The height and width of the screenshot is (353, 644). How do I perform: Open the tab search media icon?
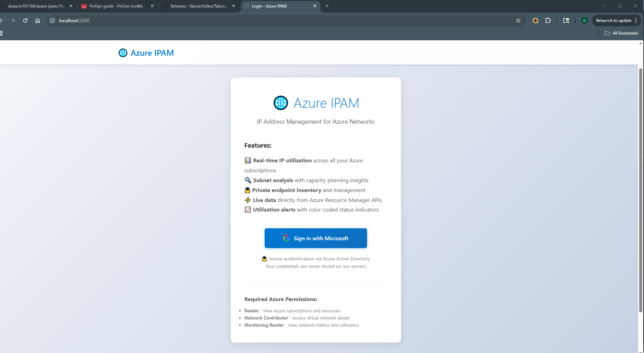pos(566,21)
